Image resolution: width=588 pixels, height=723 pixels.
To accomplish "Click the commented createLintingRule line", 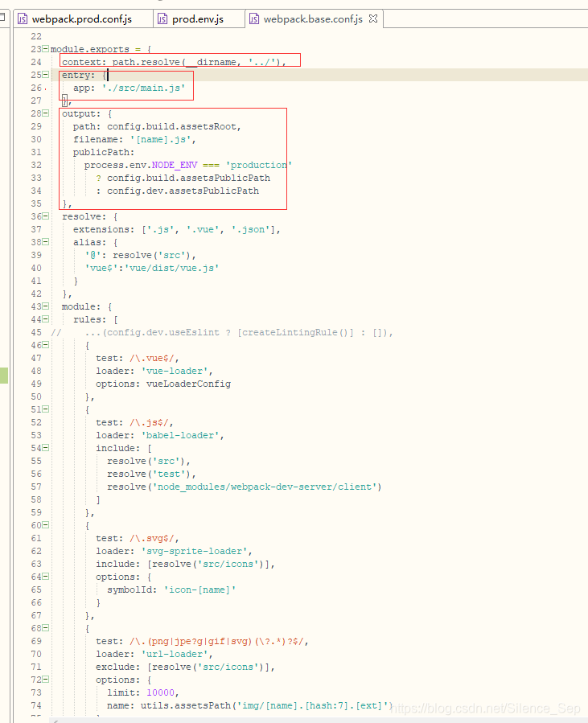I will (221, 332).
